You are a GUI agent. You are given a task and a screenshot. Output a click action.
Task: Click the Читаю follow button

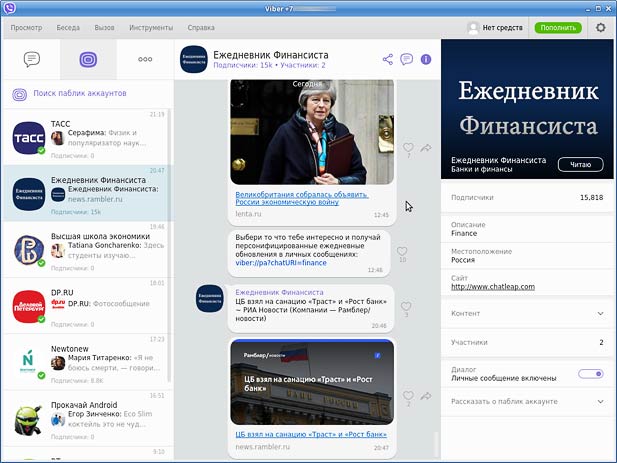[581, 164]
